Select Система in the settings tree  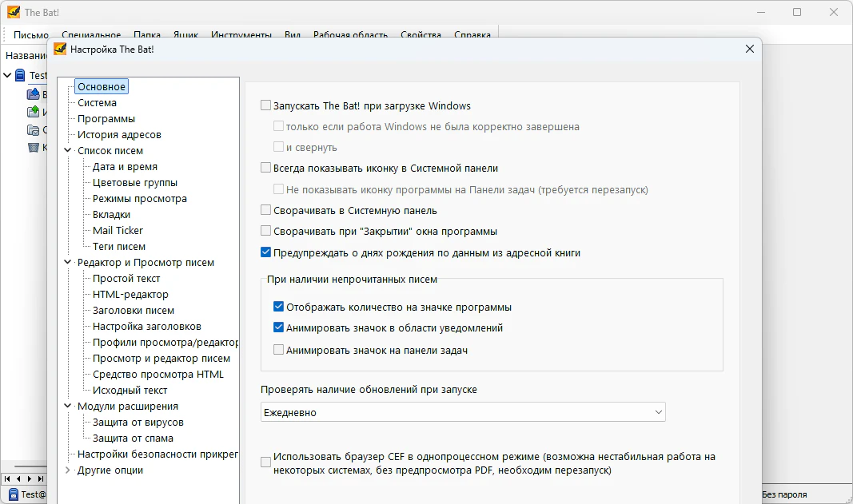[97, 103]
